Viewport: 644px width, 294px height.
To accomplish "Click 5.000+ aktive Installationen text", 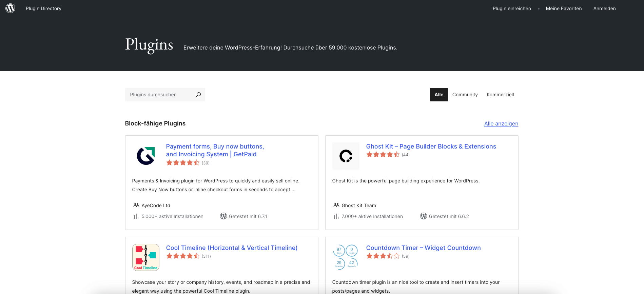I will (x=173, y=216).
